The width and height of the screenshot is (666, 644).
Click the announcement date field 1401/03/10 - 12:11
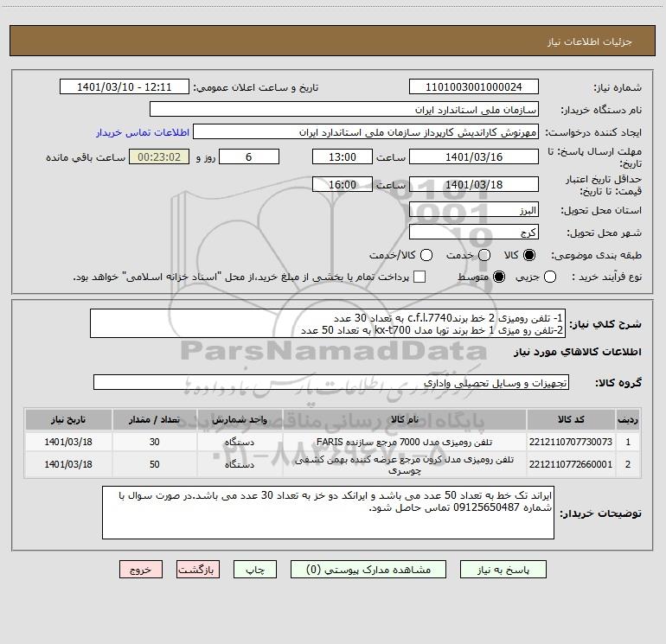(x=125, y=86)
